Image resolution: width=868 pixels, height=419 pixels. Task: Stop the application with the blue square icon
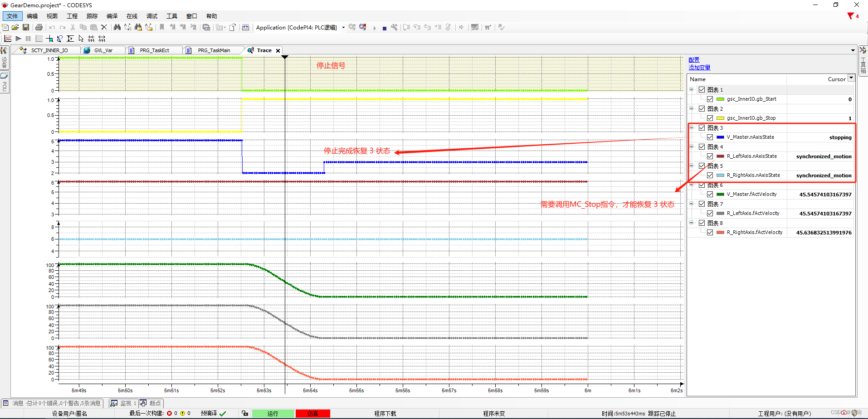385,28
